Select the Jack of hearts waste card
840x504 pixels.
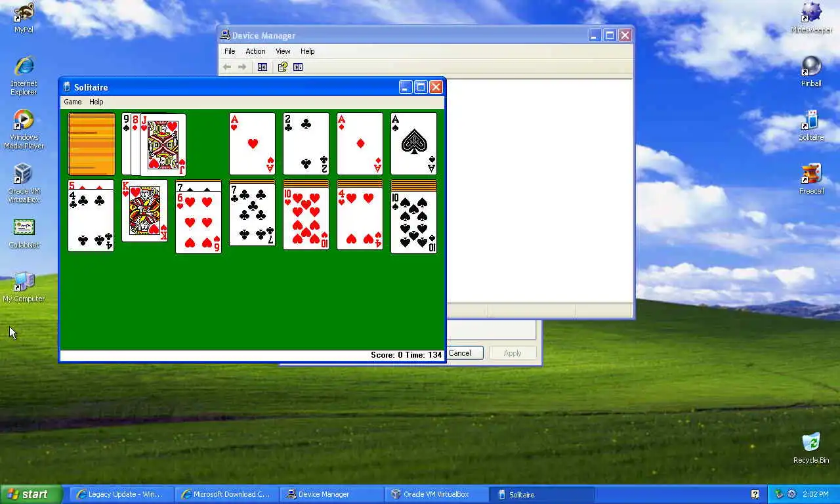(x=163, y=144)
